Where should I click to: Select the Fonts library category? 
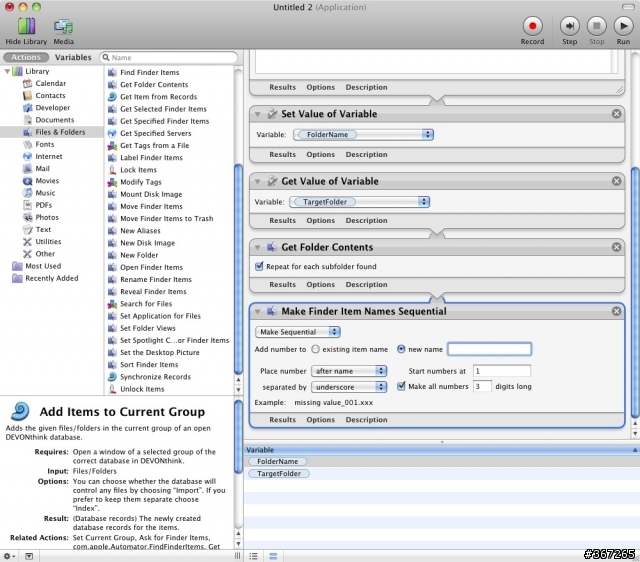[44, 144]
